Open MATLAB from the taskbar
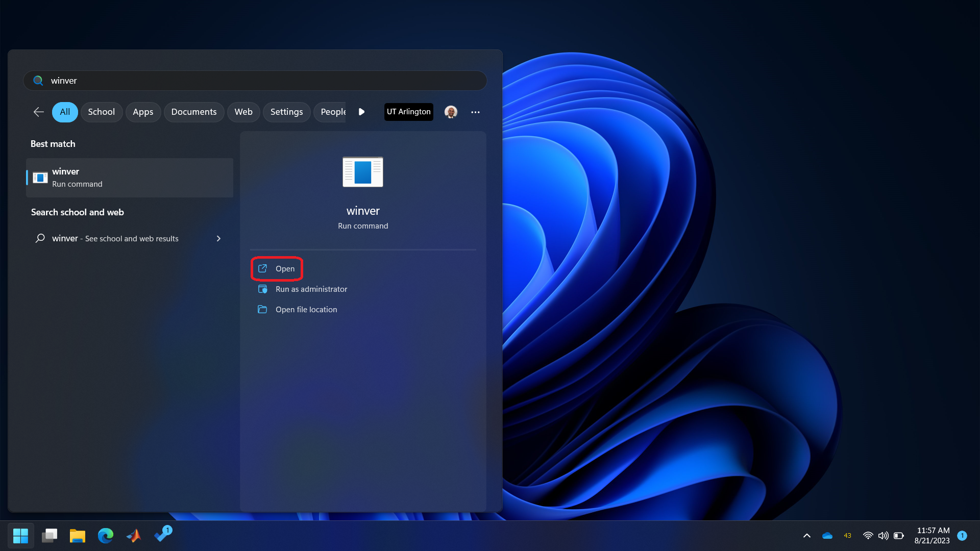 [x=134, y=536]
